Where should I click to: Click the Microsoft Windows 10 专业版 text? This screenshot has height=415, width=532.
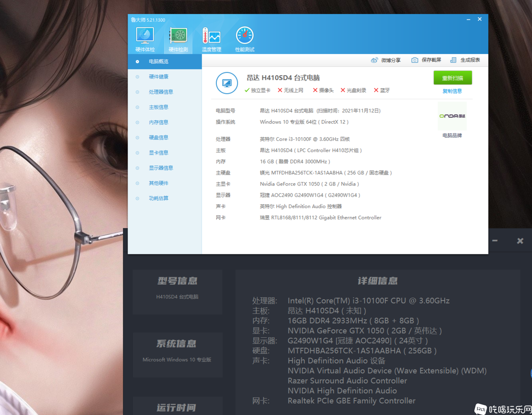[177, 360]
